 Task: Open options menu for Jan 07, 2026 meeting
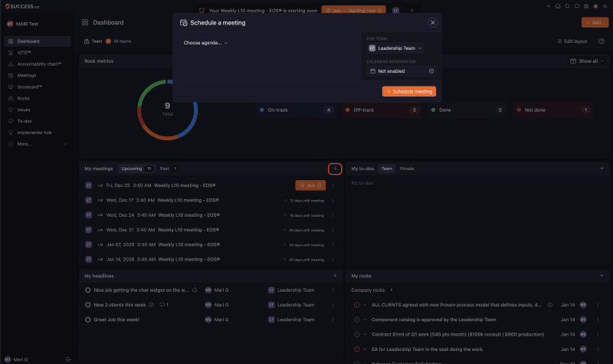(x=333, y=244)
